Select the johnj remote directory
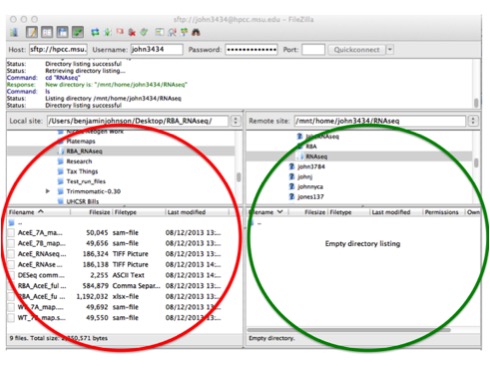Image resolution: width=490 pixels, height=369 pixels. tap(305, 176)
